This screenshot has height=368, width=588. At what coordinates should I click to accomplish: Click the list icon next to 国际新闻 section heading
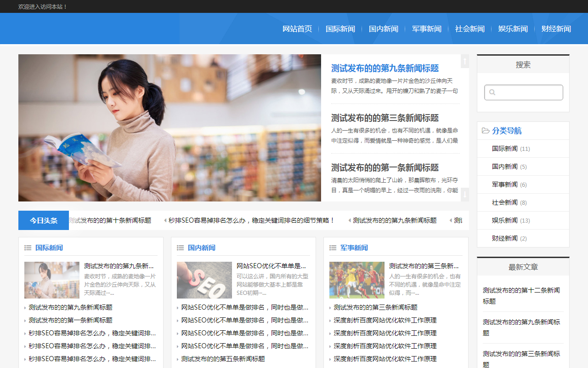click(28, 248)
